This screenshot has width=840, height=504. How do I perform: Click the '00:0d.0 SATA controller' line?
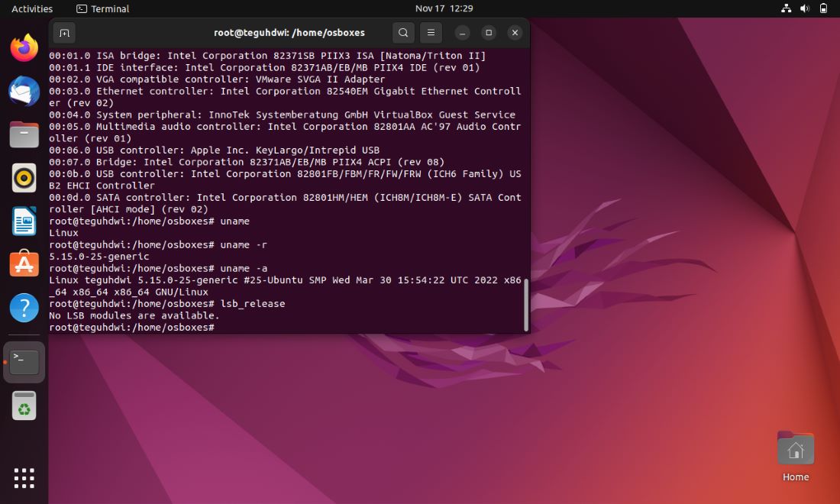coord(285,198)
